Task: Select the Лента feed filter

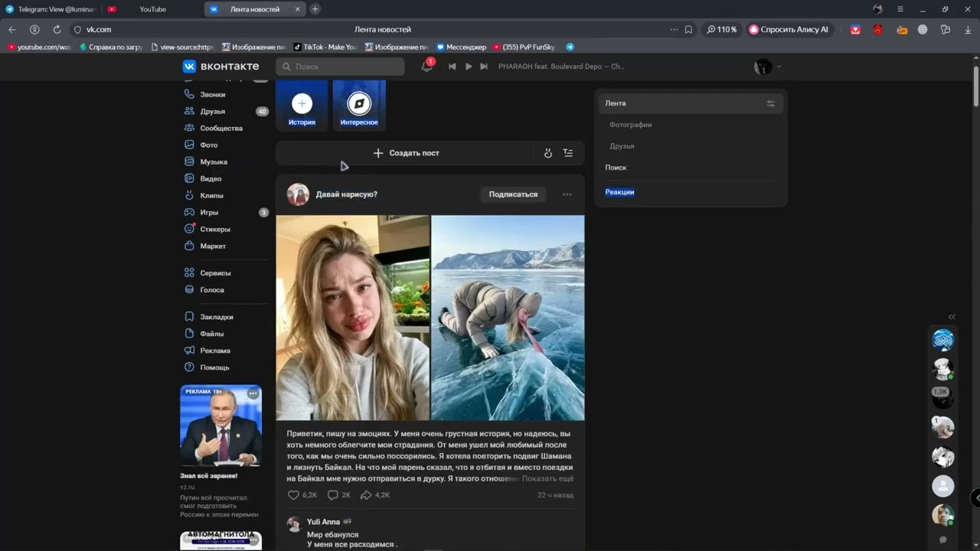Action: [691, 103]
